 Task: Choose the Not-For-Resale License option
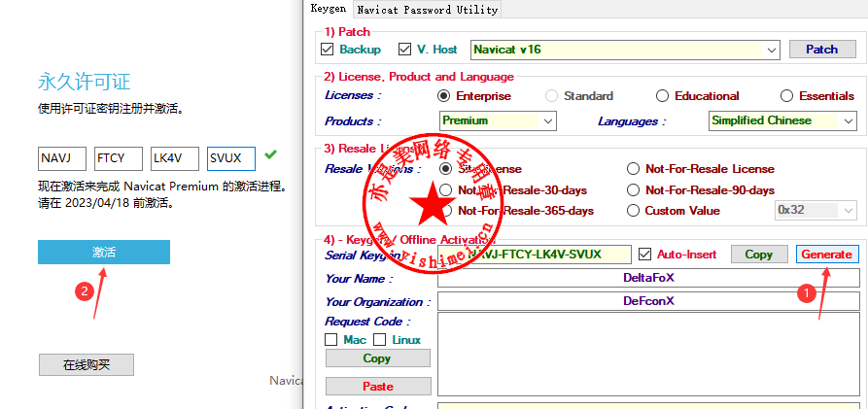pos(634,168)
